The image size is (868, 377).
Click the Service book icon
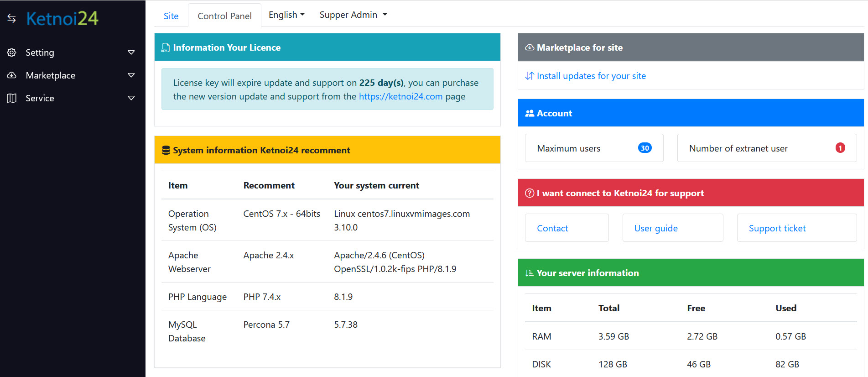[x=12, y=98]
